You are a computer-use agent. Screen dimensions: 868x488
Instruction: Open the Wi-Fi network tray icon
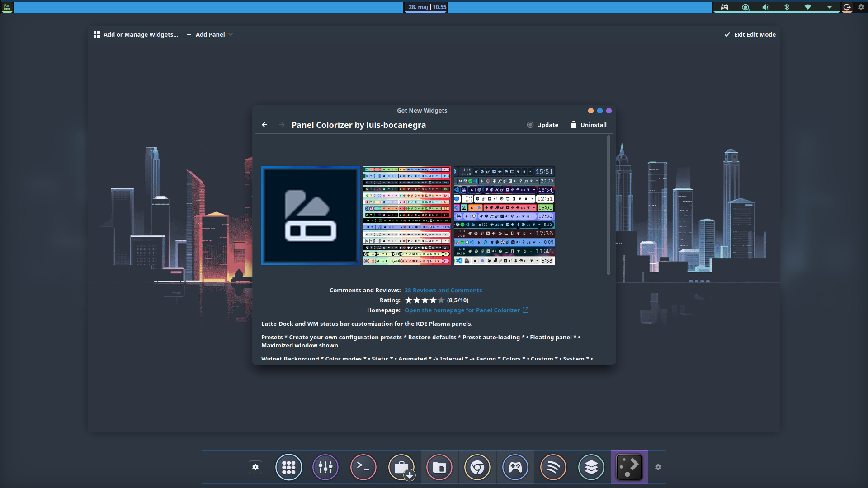coord(808,7)
